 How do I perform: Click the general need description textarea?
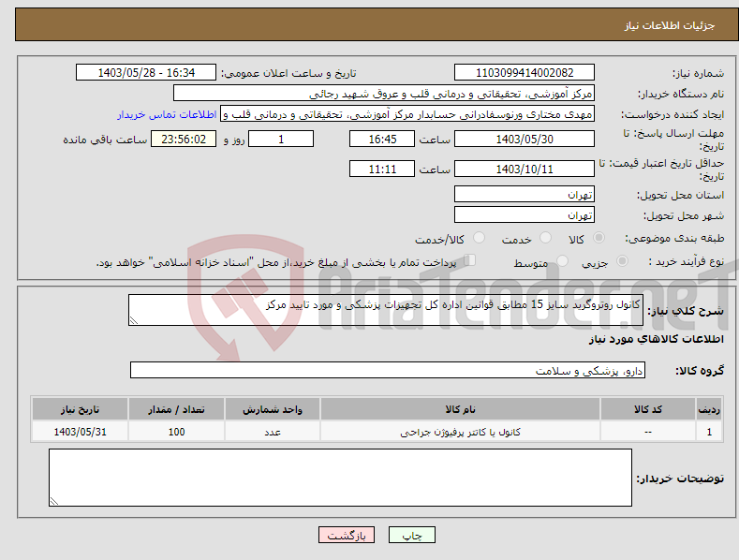(x=386, y=310)
